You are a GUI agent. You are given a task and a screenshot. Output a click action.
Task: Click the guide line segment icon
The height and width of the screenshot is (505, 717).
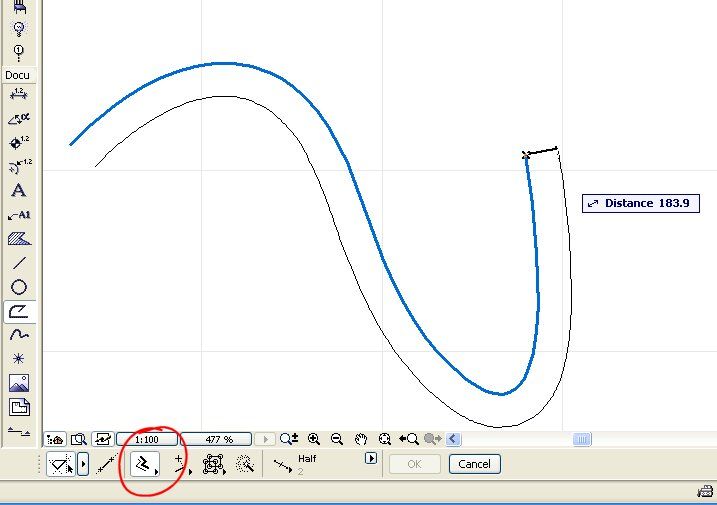[x=107, y=464]
